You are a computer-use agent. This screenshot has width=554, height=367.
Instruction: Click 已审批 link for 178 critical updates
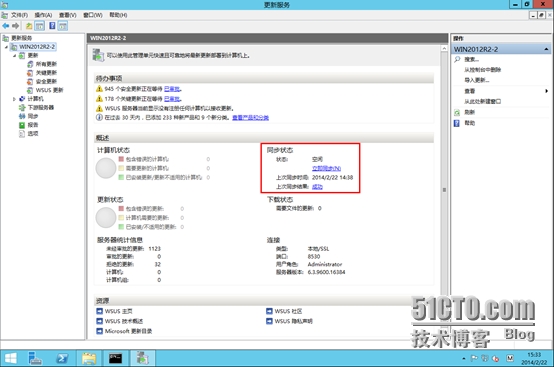click(x=172, y=99)
